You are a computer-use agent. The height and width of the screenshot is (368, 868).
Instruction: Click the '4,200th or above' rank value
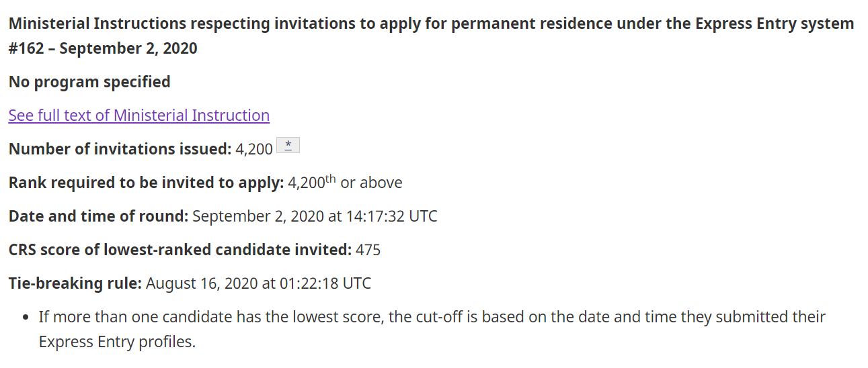[345, 182]
